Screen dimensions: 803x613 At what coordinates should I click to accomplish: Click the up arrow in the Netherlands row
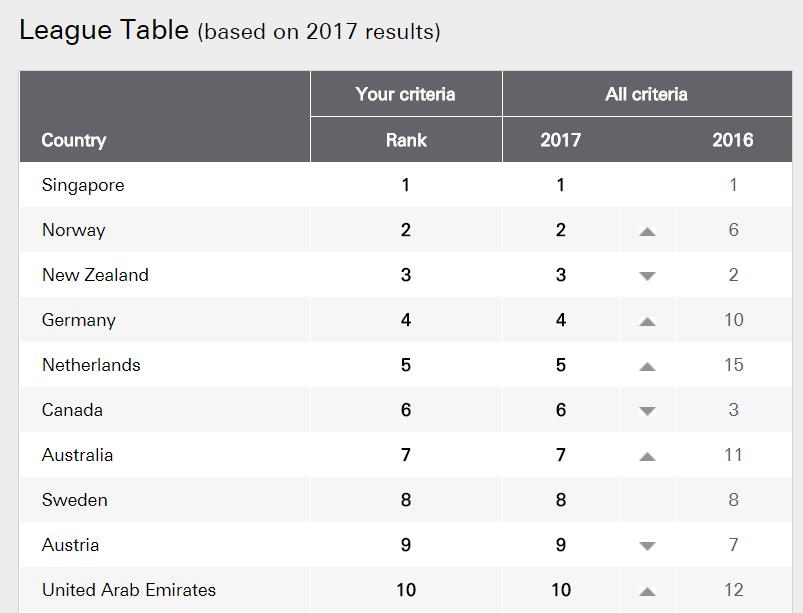pyautogui.click(x=647, y=366)
